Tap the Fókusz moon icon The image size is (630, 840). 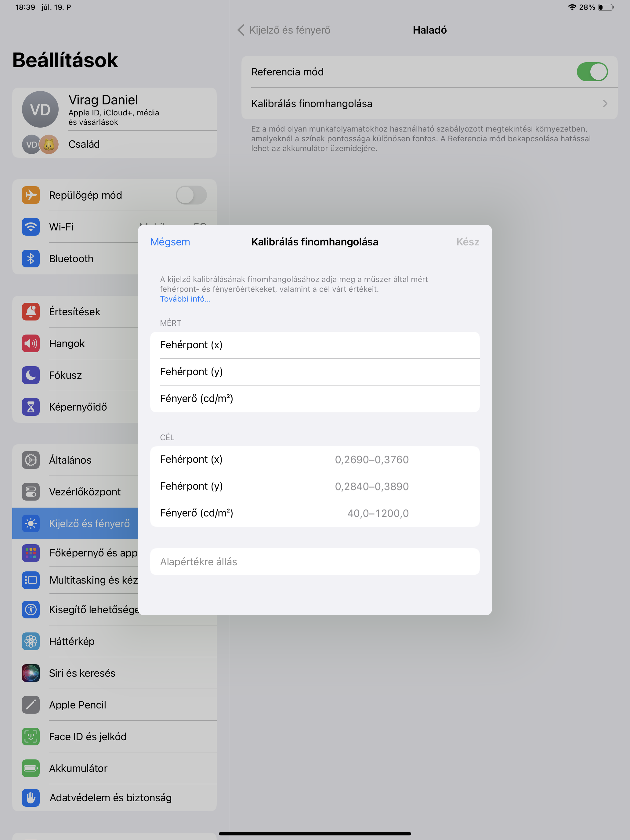31,375
